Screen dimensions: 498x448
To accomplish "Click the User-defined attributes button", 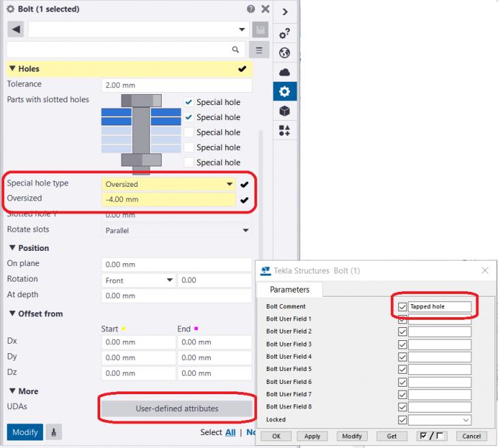I will [x=177, y=408].
